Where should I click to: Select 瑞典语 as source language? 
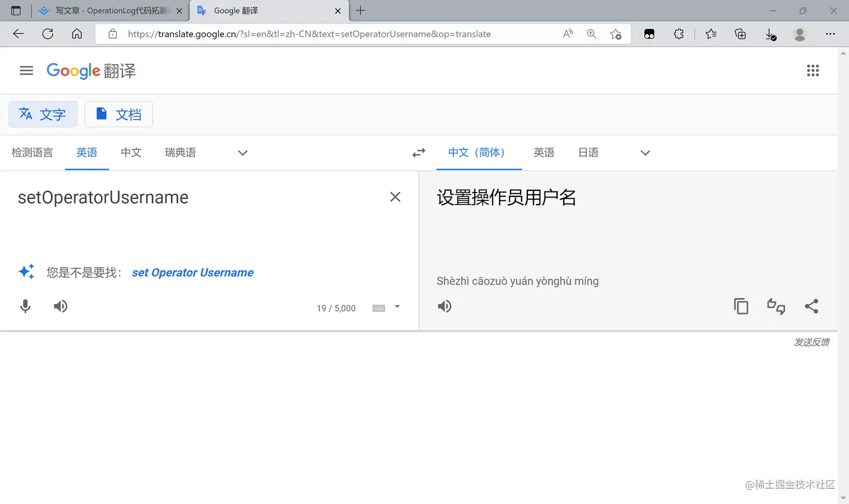point(180,153)
